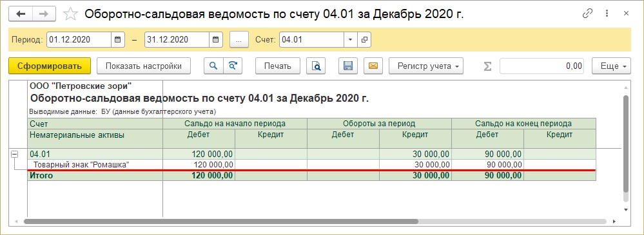Click horizontal scrollbar left arrow

pyautogui.click(x=16, y=221)
